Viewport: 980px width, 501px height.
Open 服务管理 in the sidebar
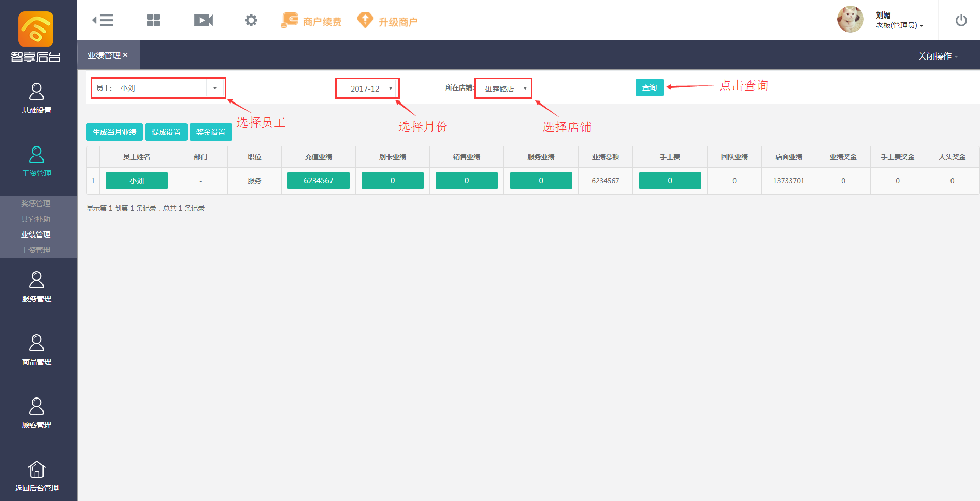(x=37, y=287)
